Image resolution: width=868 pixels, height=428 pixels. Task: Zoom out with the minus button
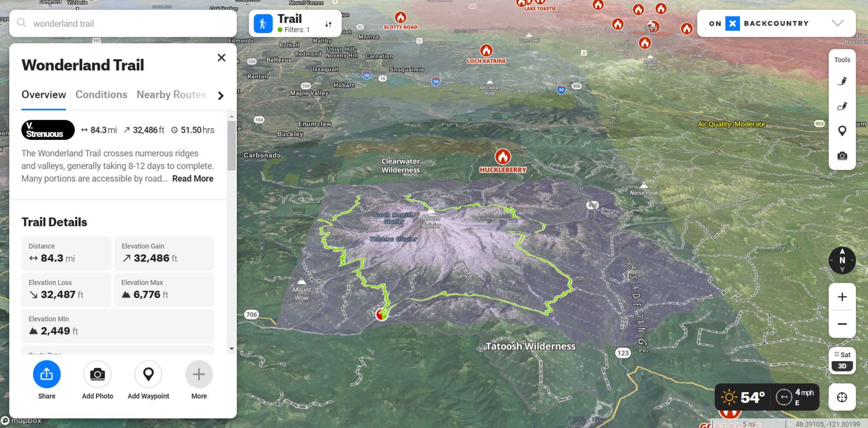click(x=842, y=324)
